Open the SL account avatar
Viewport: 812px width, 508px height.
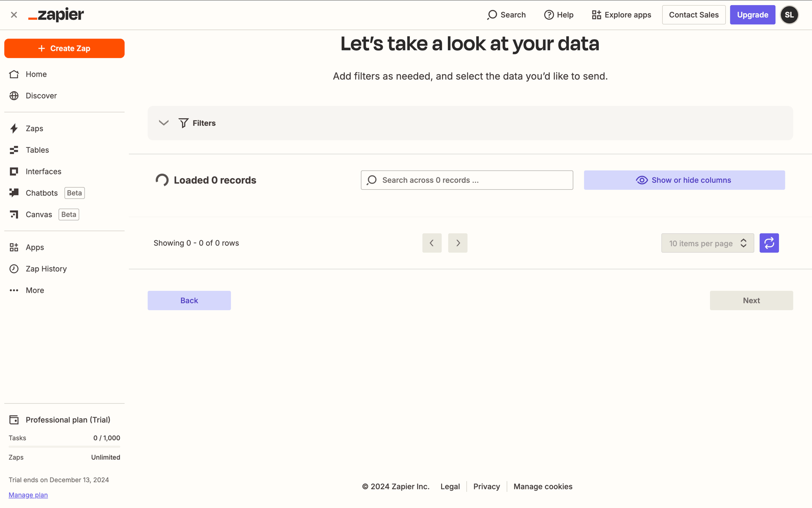coord(789,15)
